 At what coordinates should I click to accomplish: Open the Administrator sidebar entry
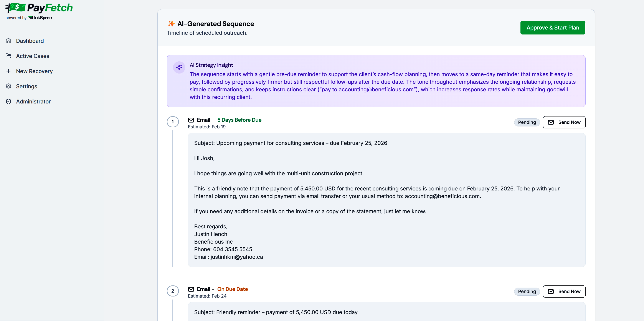(x=33, y=102)
